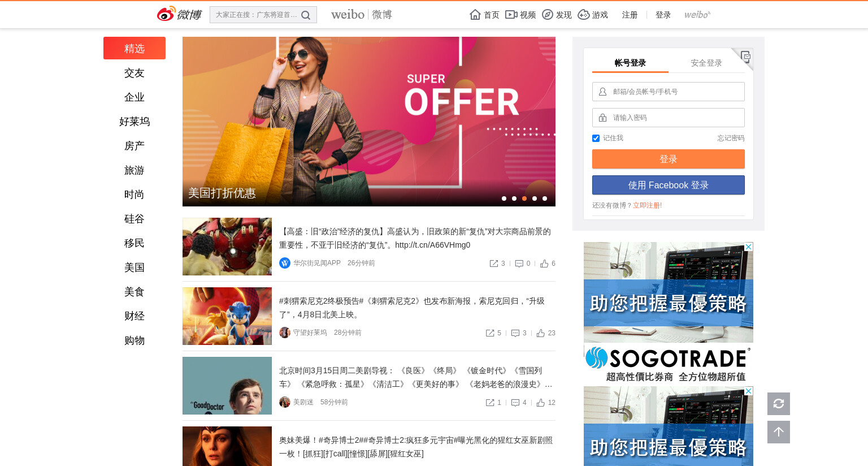Focus the 邮箱/会员帐号/手机号 input field
This screenshot has width=868, height=466.
669,92
